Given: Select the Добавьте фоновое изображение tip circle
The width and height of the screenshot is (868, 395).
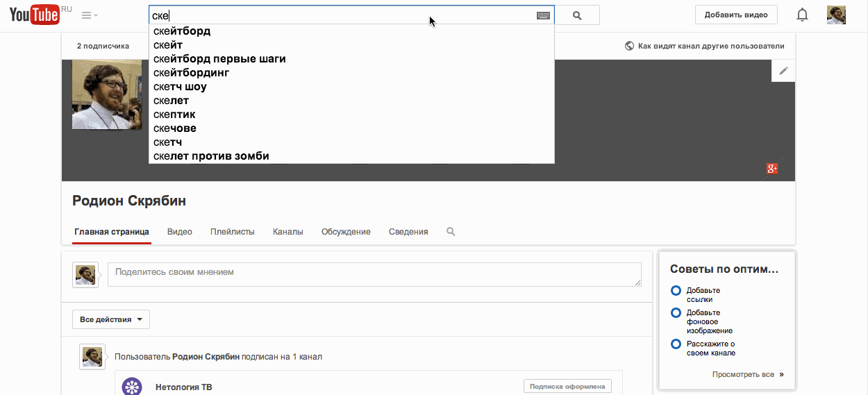Looking at the screenshot, I should [x=676, y=313].
